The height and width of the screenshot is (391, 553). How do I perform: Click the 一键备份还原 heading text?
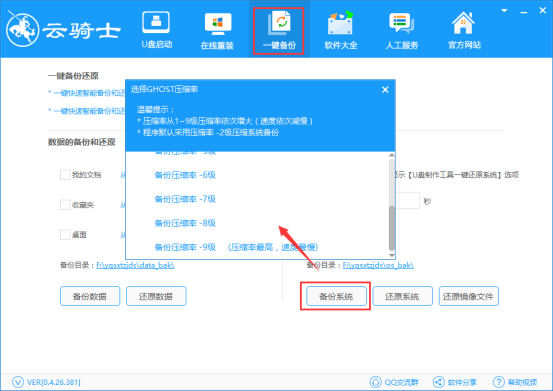pos(73,76)
